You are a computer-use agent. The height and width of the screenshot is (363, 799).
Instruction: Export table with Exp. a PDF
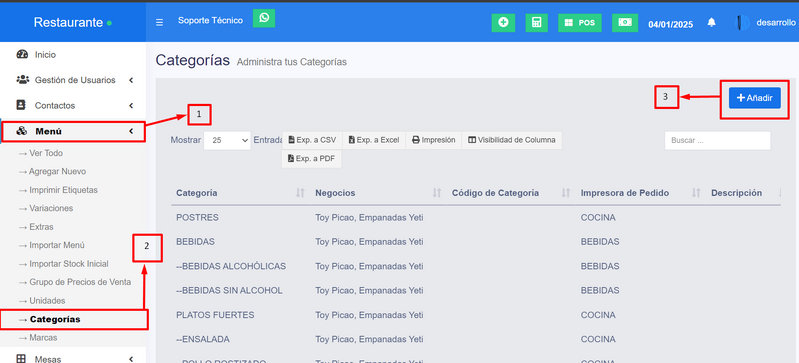(311, 159)
